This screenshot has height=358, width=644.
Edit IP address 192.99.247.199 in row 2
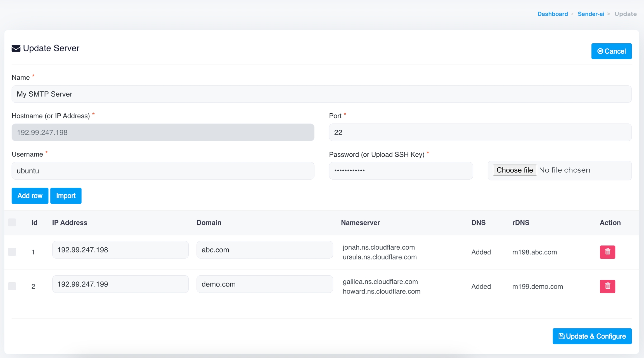(120, 284)
